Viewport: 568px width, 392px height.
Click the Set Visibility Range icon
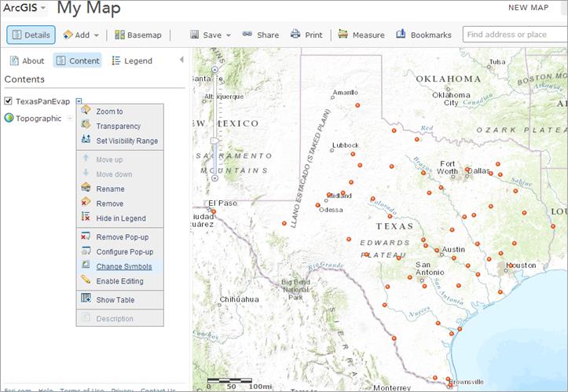coord(86,141)
